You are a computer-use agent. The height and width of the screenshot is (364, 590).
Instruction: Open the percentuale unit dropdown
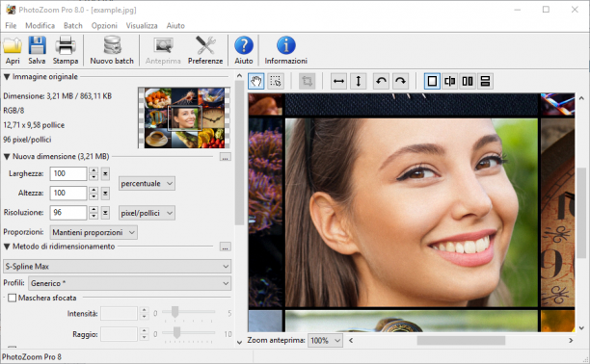tap(147, 184)
